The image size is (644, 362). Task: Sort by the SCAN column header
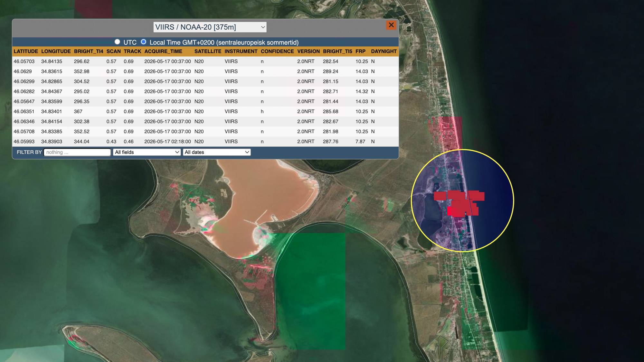(x=113, y=51)
